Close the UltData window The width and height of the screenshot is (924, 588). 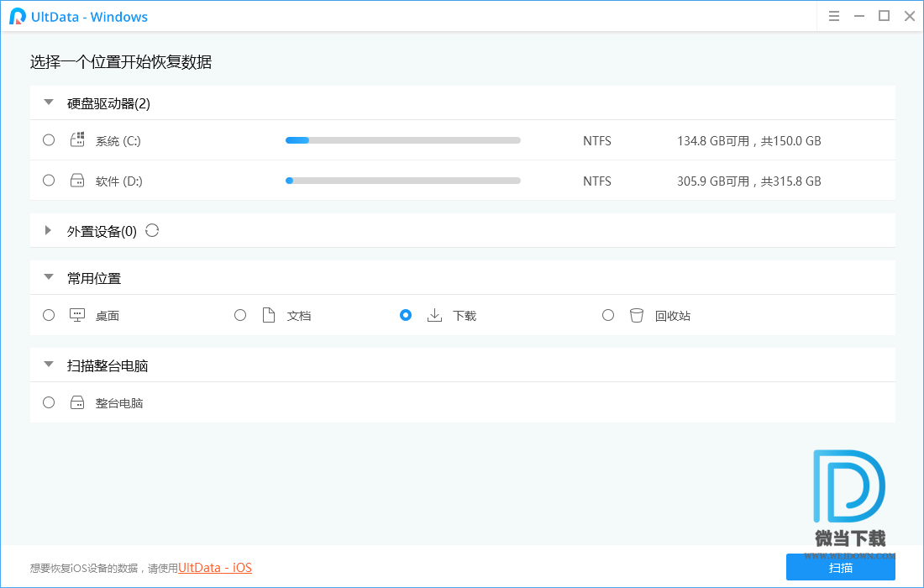[x=910, y=16]
